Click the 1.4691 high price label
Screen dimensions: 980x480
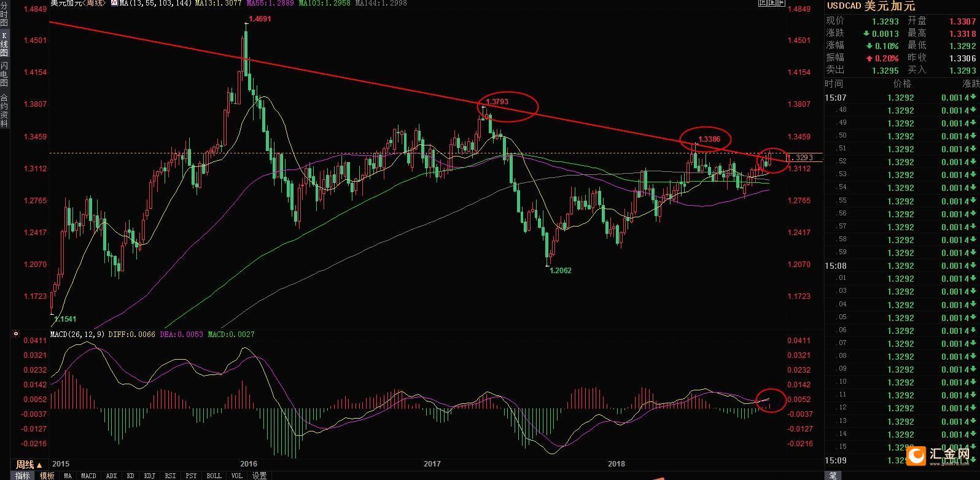[x=259, y=19]
